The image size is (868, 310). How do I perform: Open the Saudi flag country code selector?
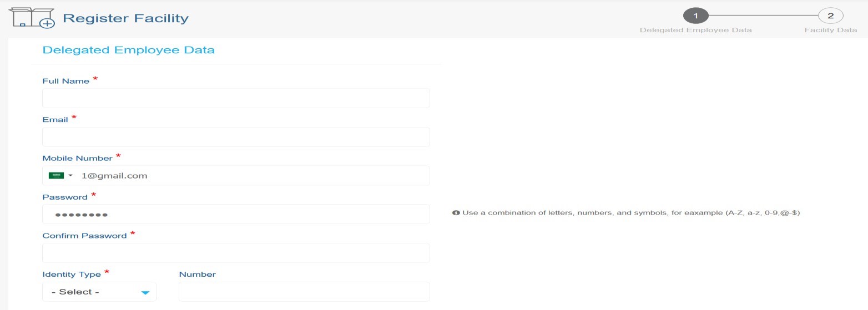60,176
